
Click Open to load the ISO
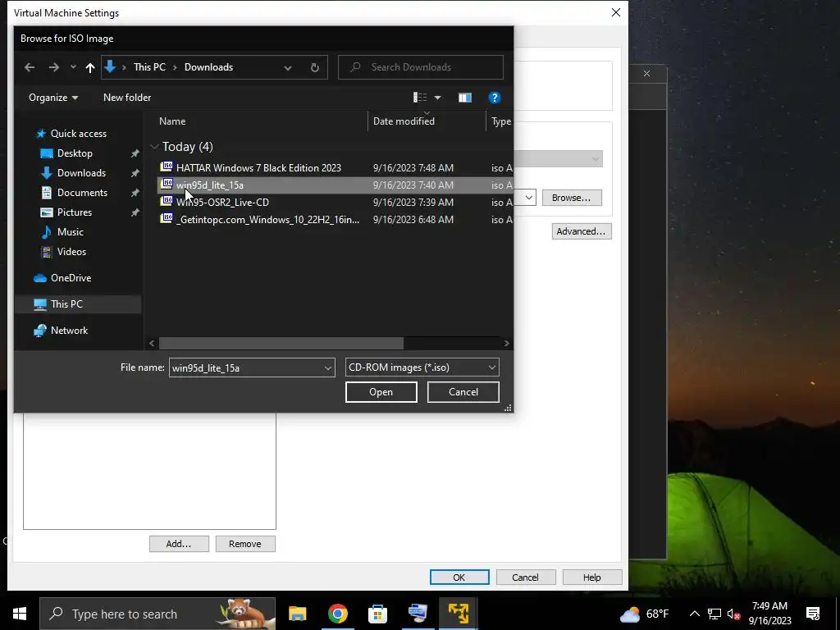click(x=381, y=392)
